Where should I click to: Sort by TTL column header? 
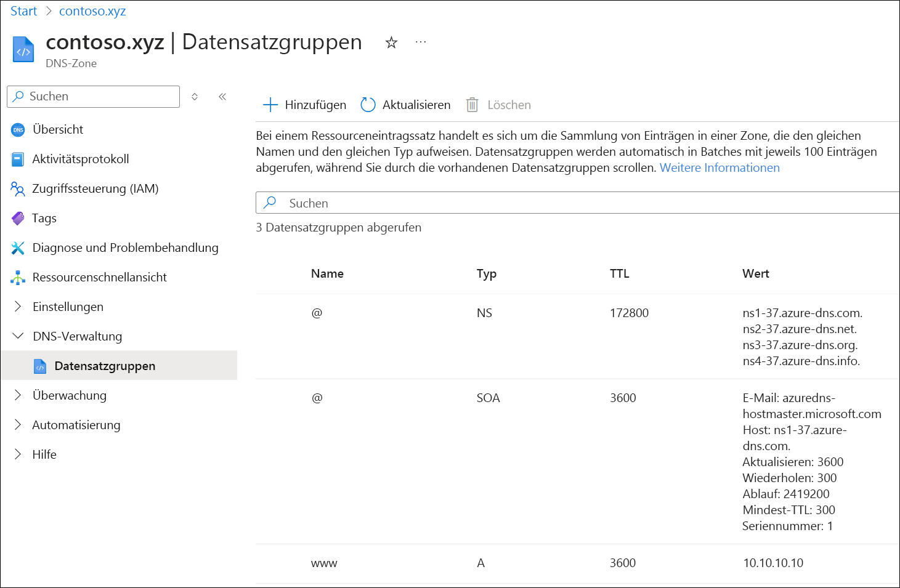tap(619, 274)
